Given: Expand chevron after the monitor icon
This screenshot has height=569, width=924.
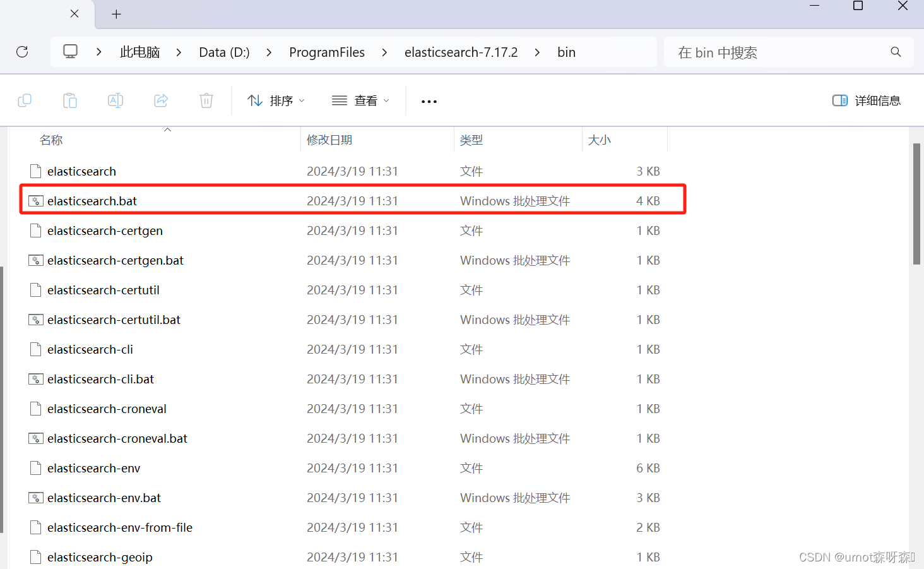Looking at the screenshot, I should click(99, 52).
